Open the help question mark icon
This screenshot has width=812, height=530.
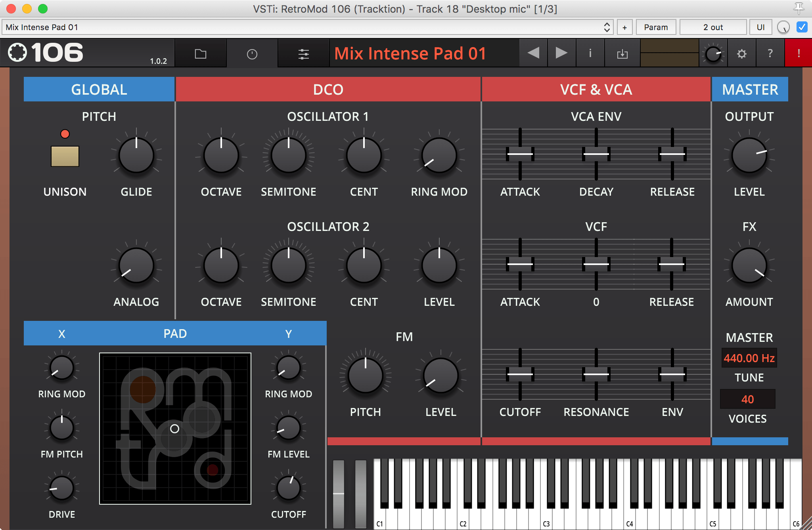coord(770,53)
